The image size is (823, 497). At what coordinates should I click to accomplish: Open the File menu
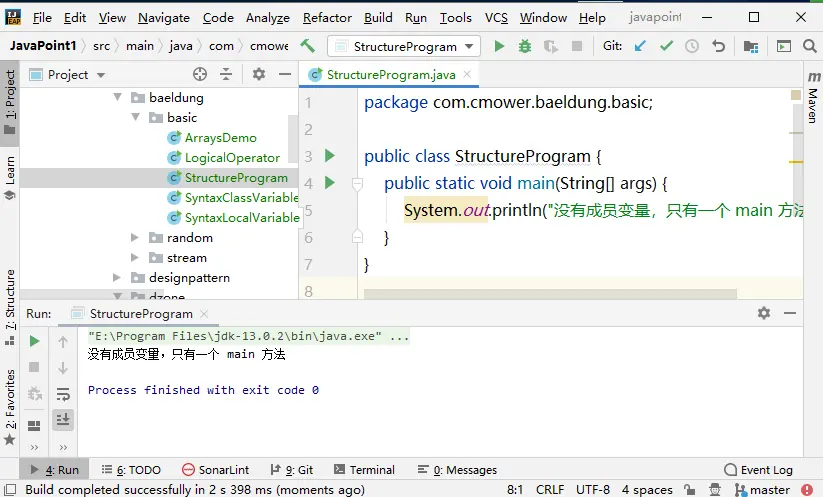(x=42, y=17)
